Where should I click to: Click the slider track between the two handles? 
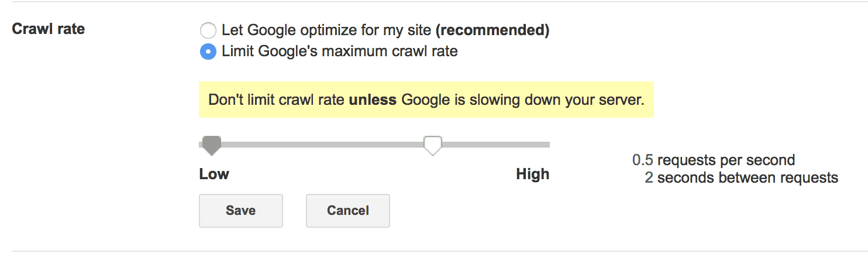tap(322, 144)
